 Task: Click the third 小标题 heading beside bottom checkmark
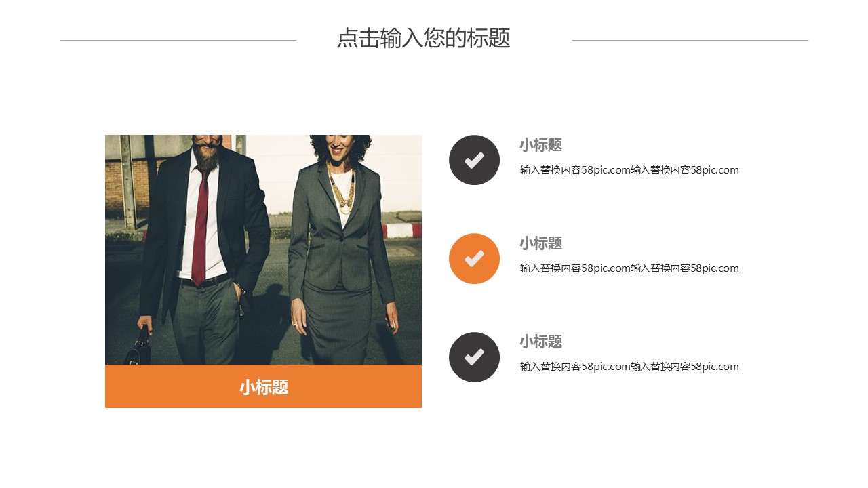tap(541, 342)
